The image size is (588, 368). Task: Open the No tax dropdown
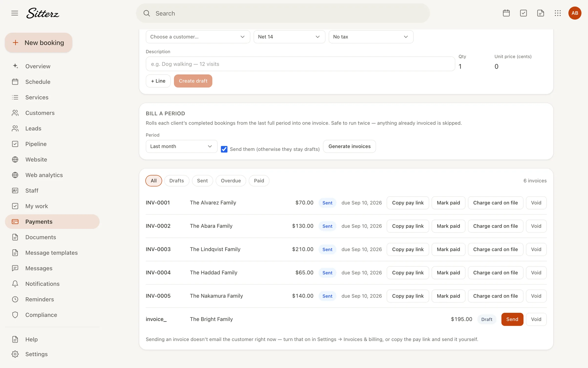pyautogui.click(x=371, y=37)
